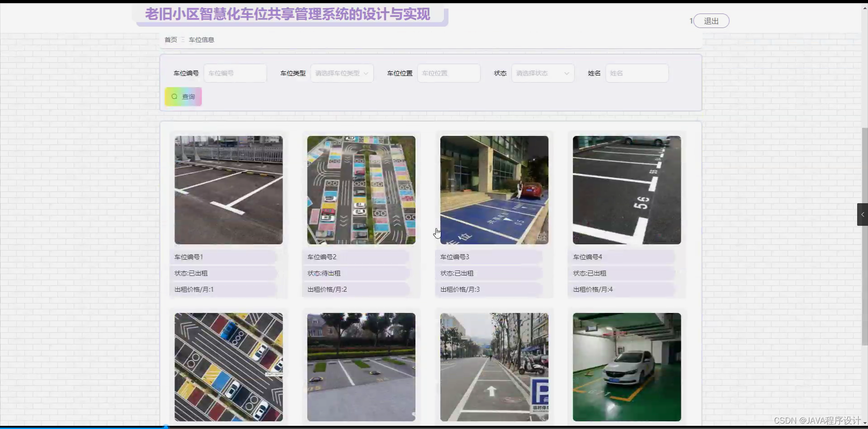
Task: Open colorful lot photo of 车位编号2
Action: click(361, 190)
